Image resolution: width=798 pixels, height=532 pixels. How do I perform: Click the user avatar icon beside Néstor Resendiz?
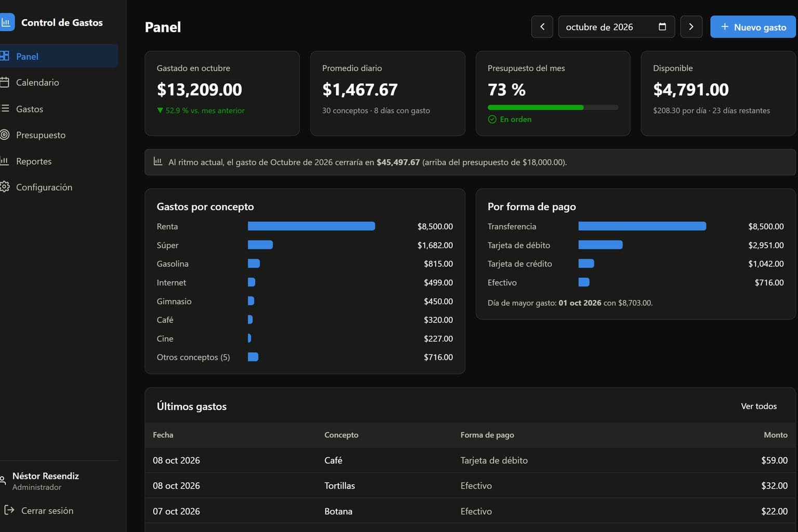(x=3, y=480)
